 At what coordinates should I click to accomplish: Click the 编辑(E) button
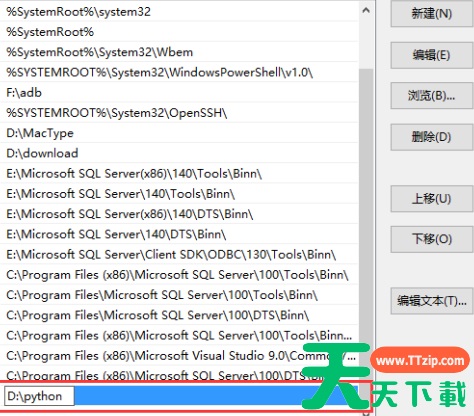point(432,55)
